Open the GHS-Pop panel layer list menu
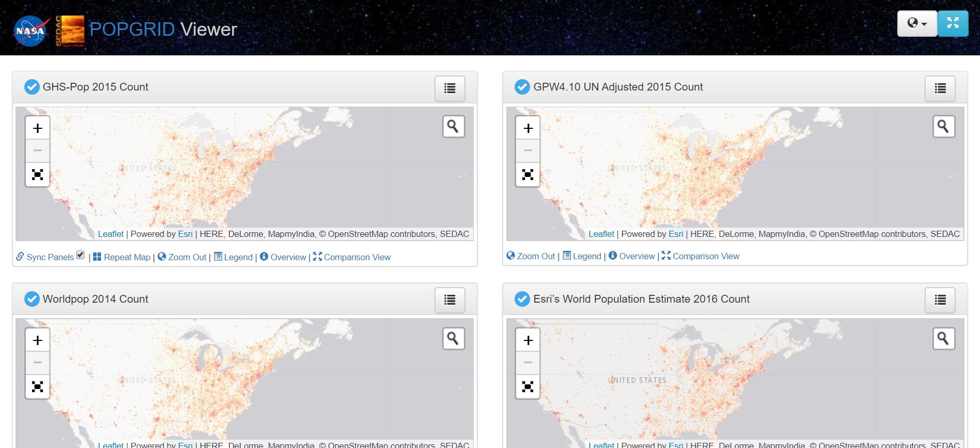This screenshot has height=448, width=980. pyautogui.click(x=449, y=88)
